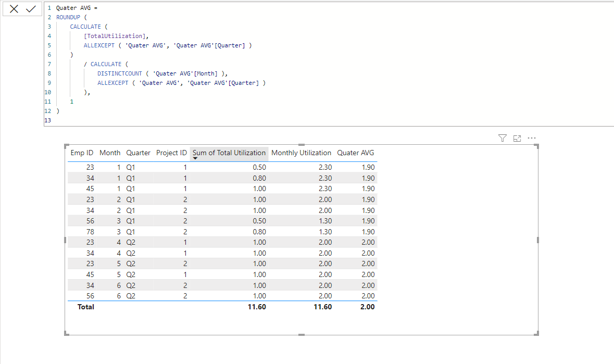Viewport: 614px width, 364px height.
Task: Click the Monthly Utilization column header
Action: pos(301,153)
